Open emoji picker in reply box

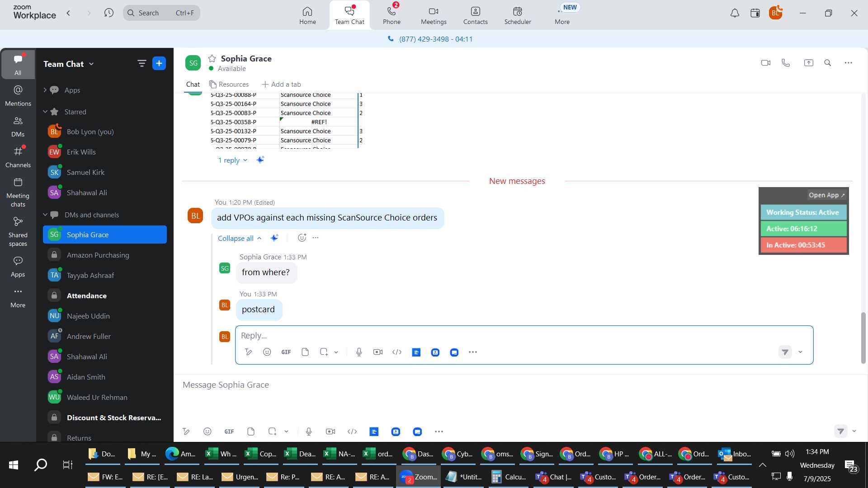click(267, 352)
